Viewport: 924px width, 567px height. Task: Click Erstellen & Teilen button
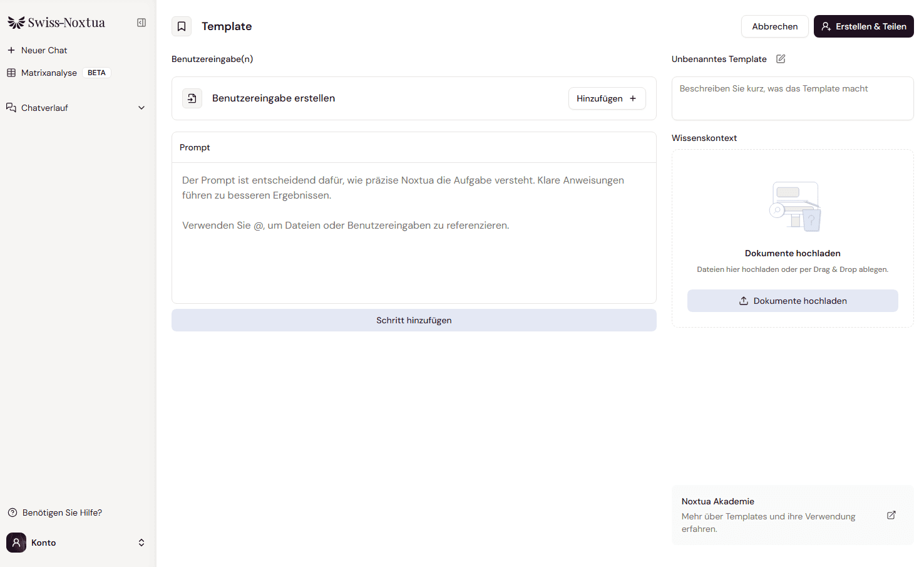864,26
